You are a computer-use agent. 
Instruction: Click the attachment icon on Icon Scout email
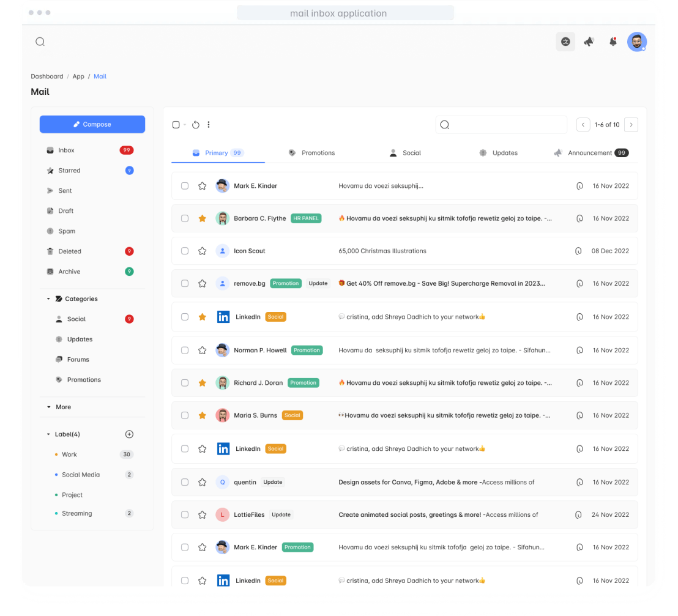[x=578, y=251]
